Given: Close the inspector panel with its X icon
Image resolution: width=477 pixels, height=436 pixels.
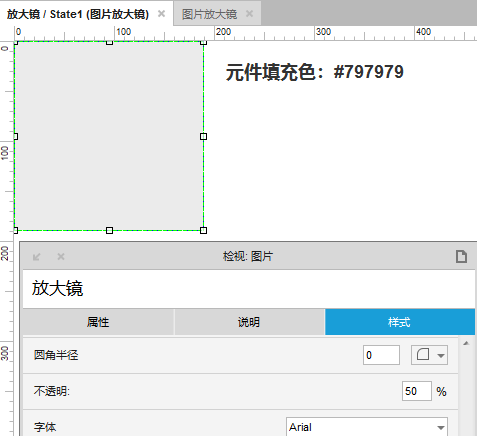Looking at the screenshot, I should coord(61,256).
